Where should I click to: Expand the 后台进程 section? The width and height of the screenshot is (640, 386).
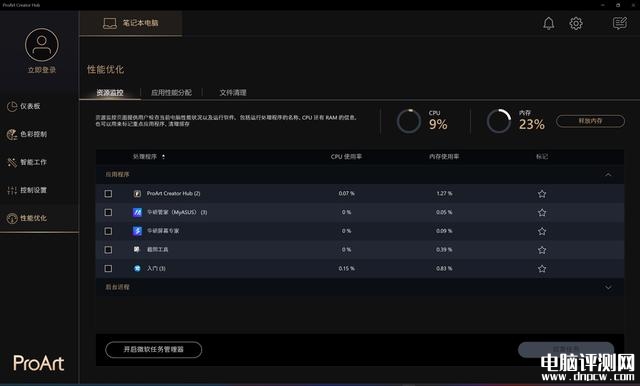(608, 287)
